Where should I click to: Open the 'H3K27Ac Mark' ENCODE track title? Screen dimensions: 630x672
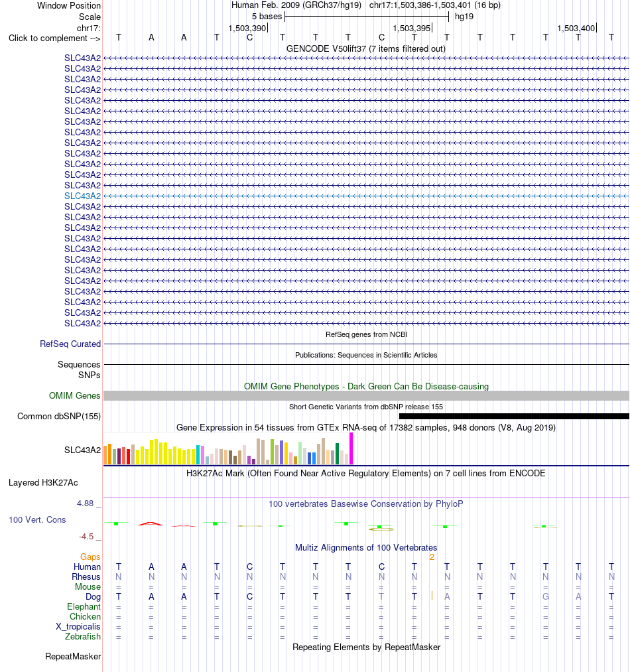366,473
